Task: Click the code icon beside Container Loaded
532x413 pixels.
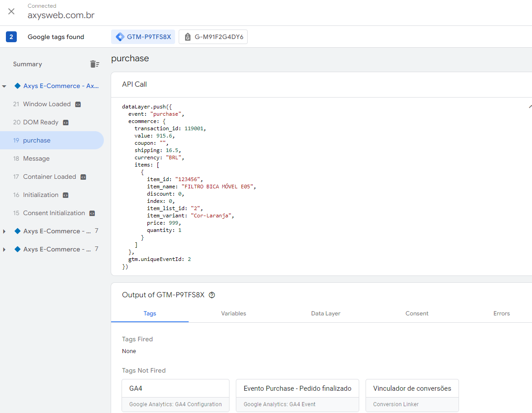Action: click(x=83, y=177)
